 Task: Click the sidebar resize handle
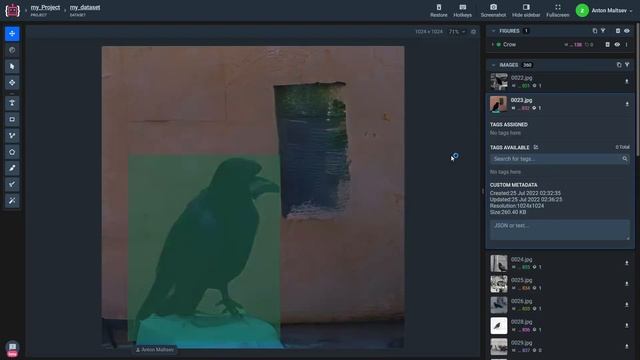[483, 191]
